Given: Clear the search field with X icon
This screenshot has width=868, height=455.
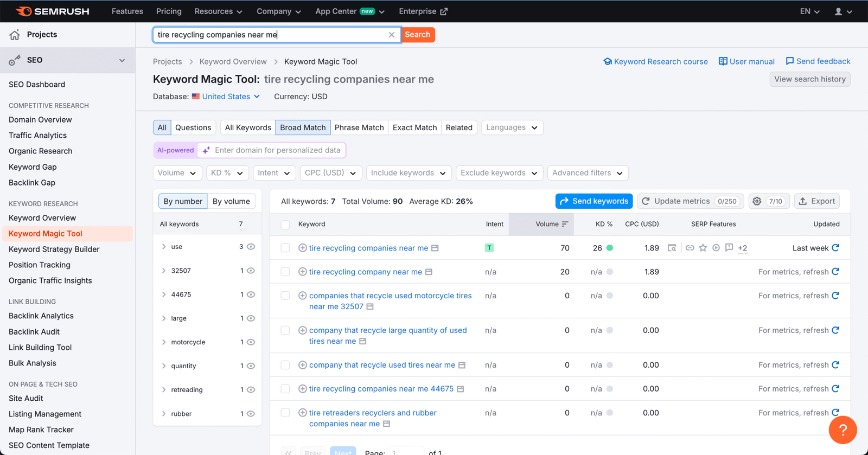Looking at the screenshot, I should [x=391, y=35].
